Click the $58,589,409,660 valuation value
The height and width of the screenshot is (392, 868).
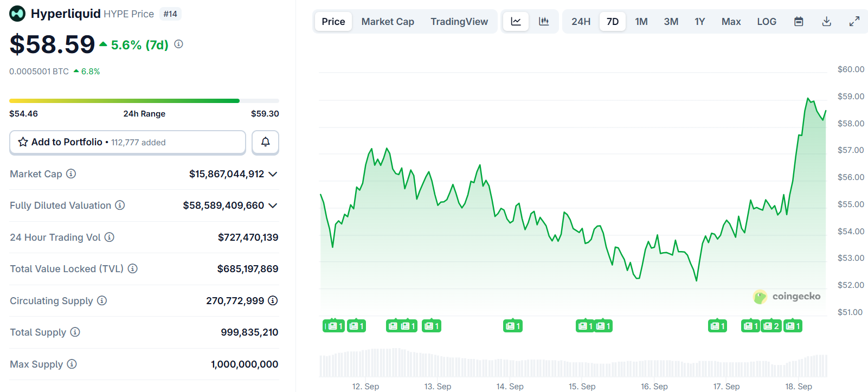223,205
